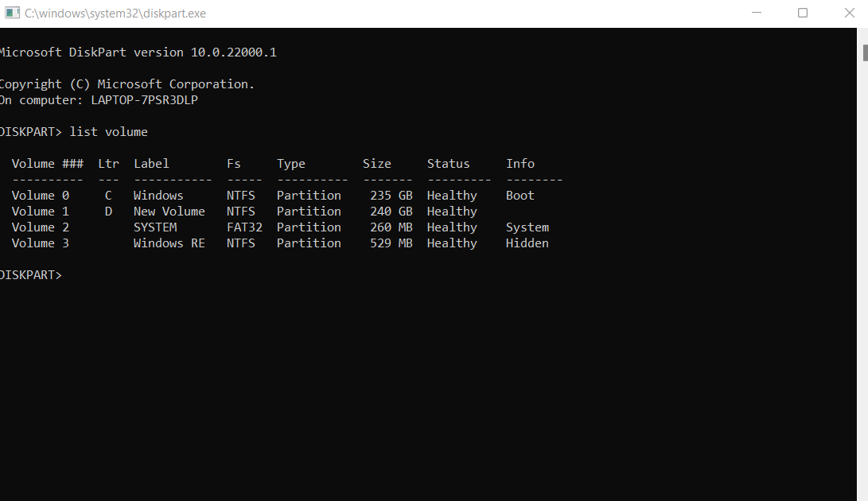Click the vertical scrollbar thumb
Viewport: 868px width, 501px height.
point(864,52)
